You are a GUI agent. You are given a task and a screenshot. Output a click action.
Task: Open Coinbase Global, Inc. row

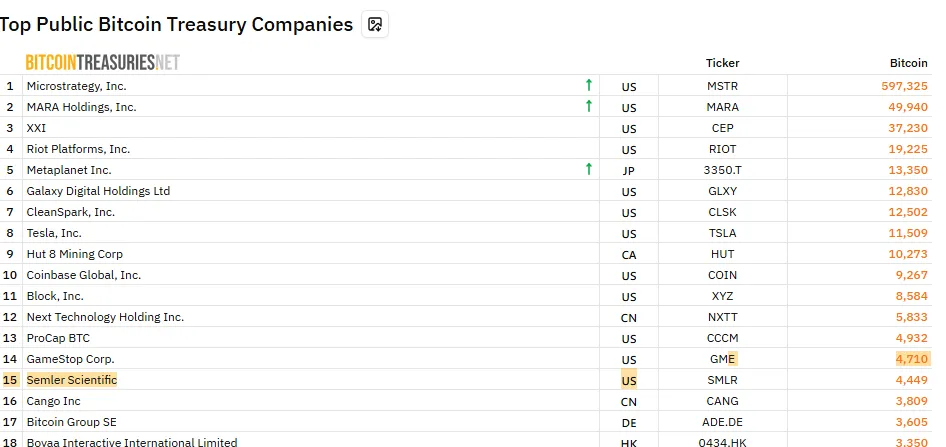tap(84, 275)
